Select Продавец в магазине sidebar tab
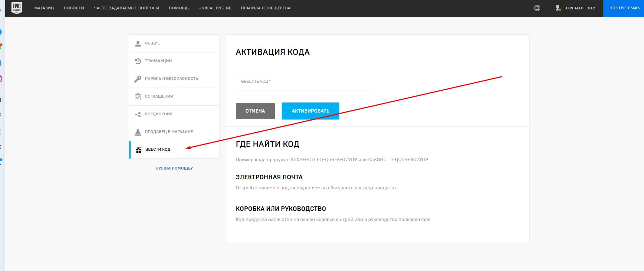Image resolution: width=644 pixels, height=271 pixels. point(174,132)
